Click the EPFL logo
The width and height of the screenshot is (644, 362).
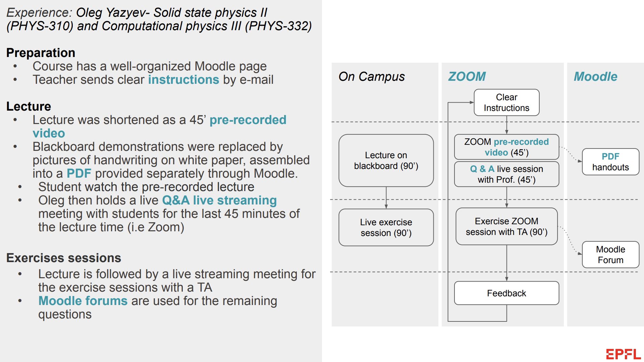coord(623,354)
